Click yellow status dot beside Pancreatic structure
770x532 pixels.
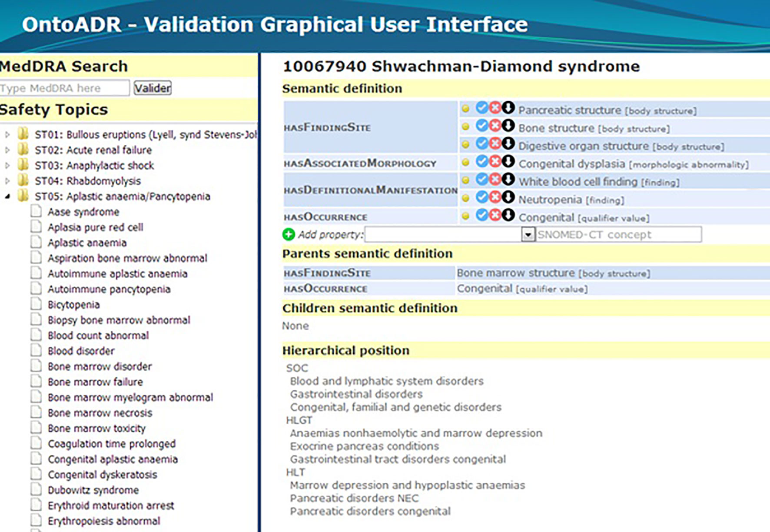pos(465,109)
